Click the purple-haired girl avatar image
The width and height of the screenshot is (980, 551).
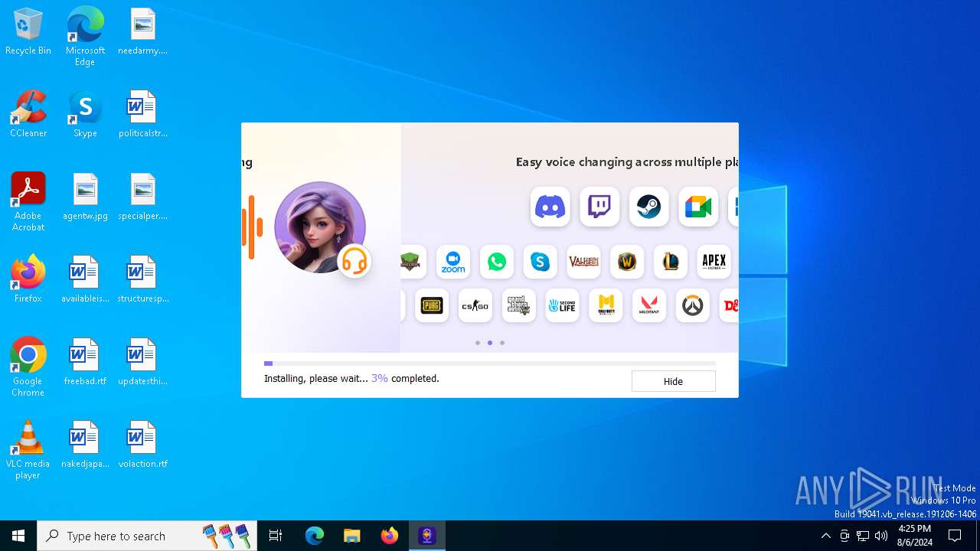[x=319, y=227]
